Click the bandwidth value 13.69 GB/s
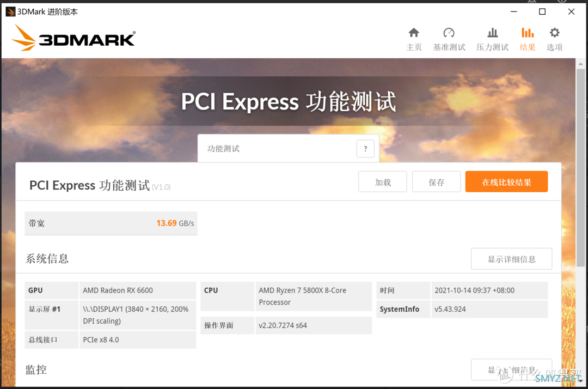The height and width of the screenshot is (389, 588). click(x=175, y=223)
